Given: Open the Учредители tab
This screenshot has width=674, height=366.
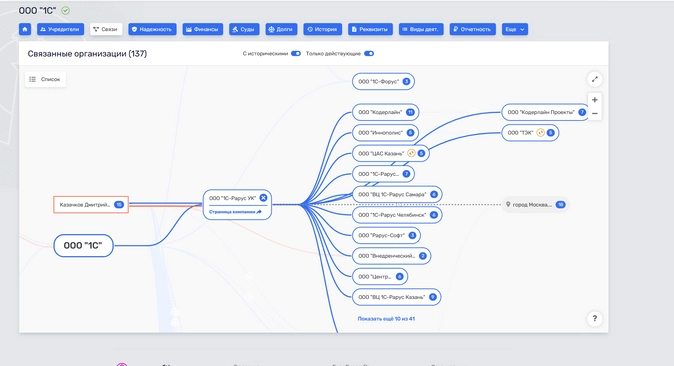Looking at the screenshot, I should click(x=60, y=29).
